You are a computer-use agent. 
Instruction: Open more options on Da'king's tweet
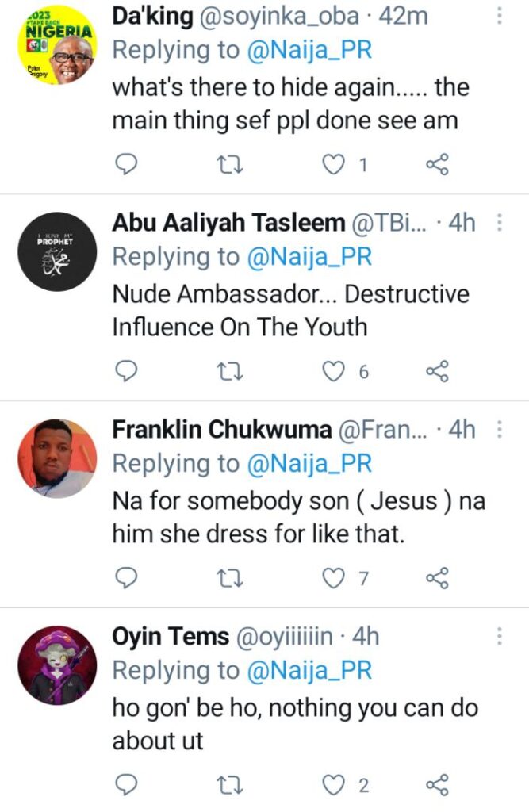pyautogui.click(x=500, y=16)
